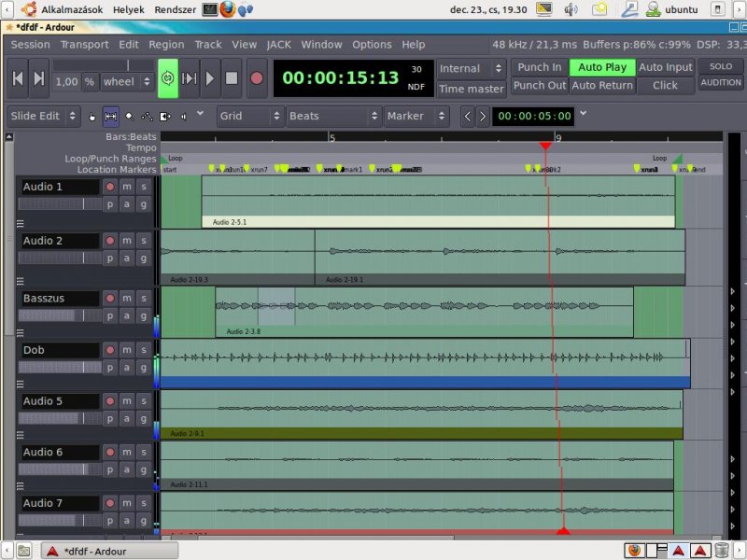Open group 'g' button on Audio 5
This screenshot has width=747, height=560.
144,418
